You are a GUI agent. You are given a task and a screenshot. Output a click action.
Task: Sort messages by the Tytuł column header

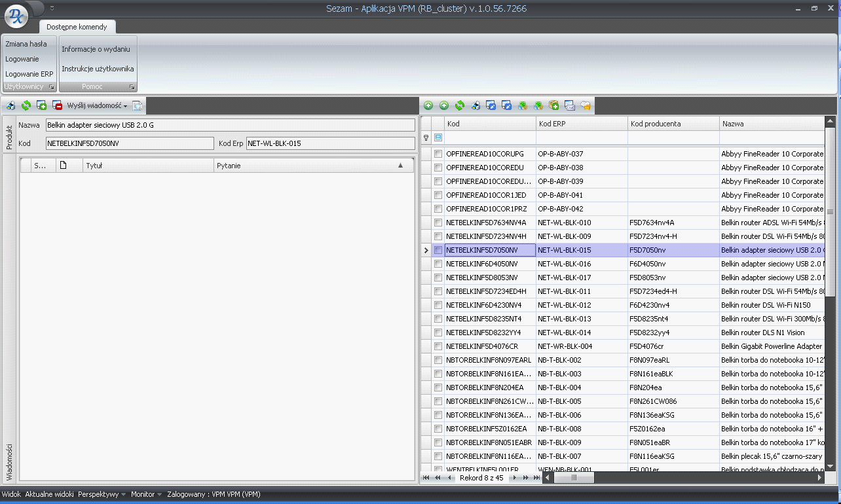[x=148, y=166]
